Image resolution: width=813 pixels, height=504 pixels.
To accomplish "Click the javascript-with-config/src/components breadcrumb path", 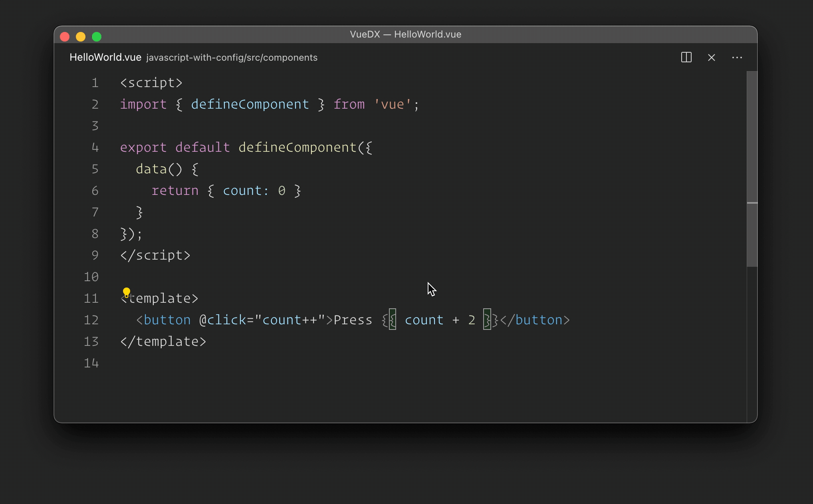I will point(232,58).
